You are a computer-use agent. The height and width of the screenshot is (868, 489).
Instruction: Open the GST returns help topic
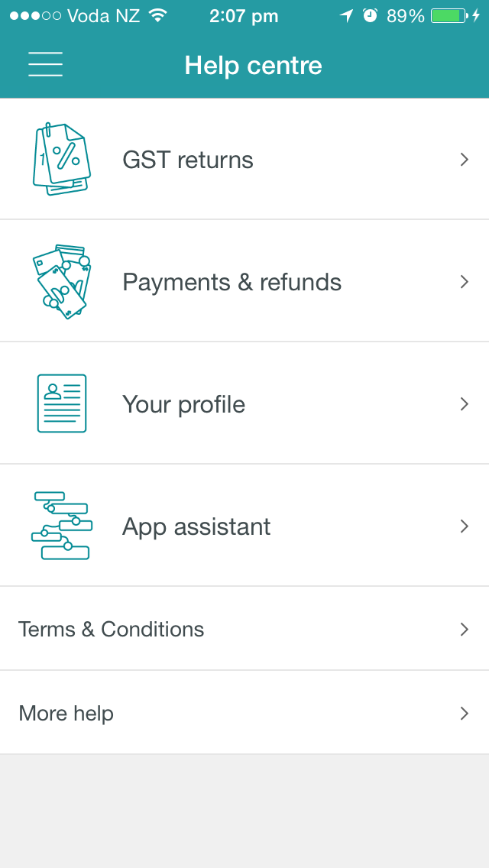[244, 159]
